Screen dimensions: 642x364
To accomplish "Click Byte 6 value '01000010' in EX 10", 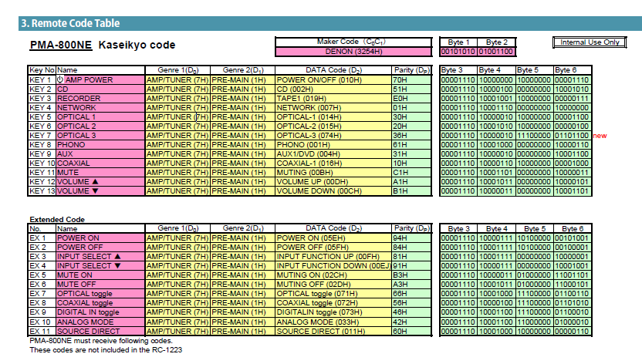I will click(573, 322).
